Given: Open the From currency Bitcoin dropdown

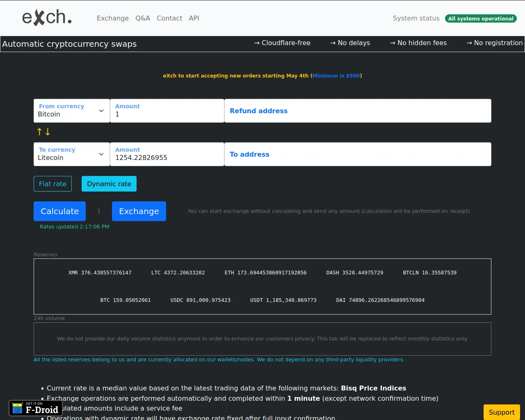Looking at the screenshot, I should (x=71, y=111).
